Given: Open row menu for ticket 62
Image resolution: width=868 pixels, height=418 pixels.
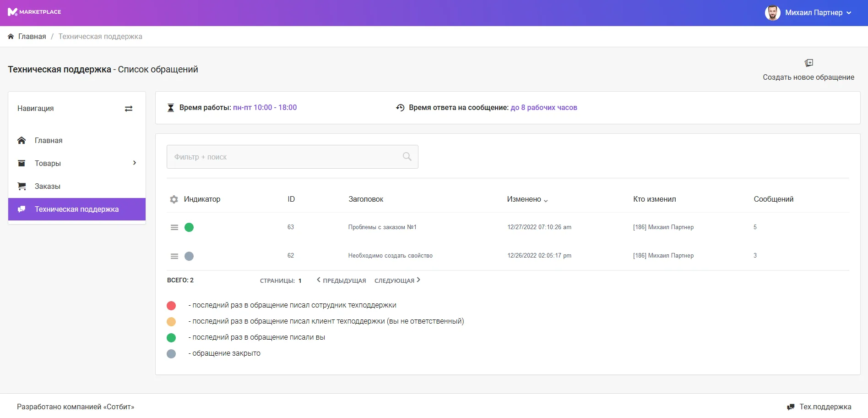Looking at the screenshot, I should pyautogui.click(x=174, y=256).
